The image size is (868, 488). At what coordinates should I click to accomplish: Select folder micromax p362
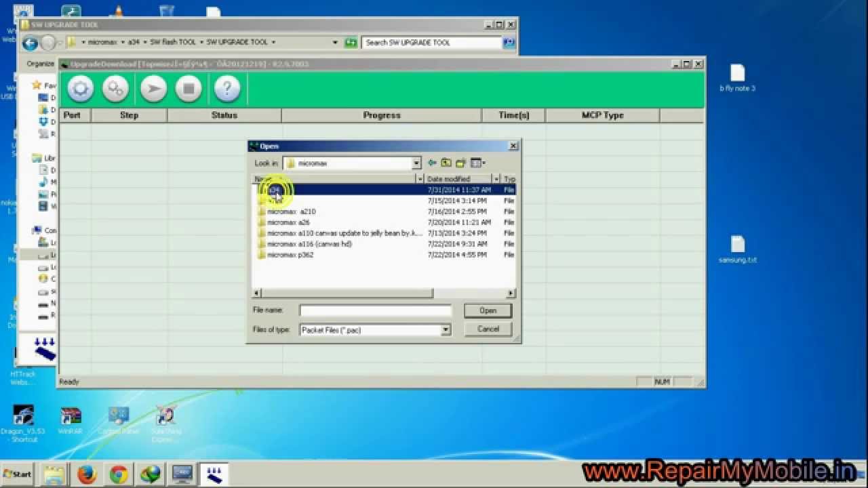click(290, 255)
